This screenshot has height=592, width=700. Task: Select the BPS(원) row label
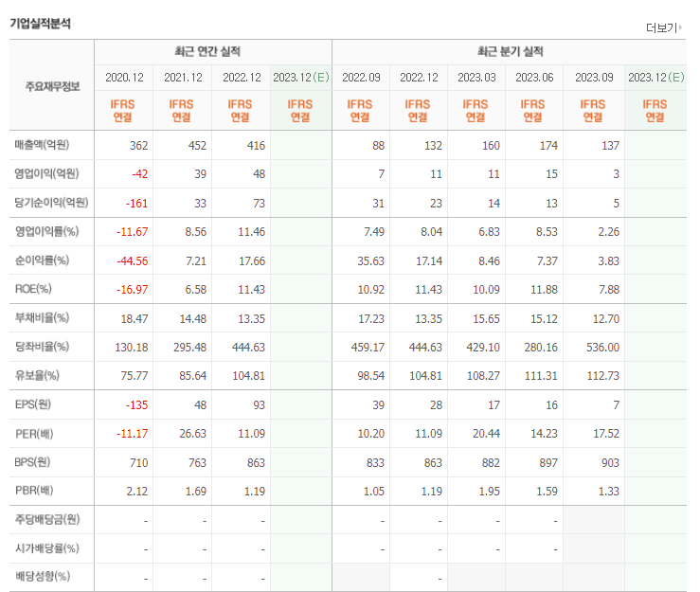(32, 461)
